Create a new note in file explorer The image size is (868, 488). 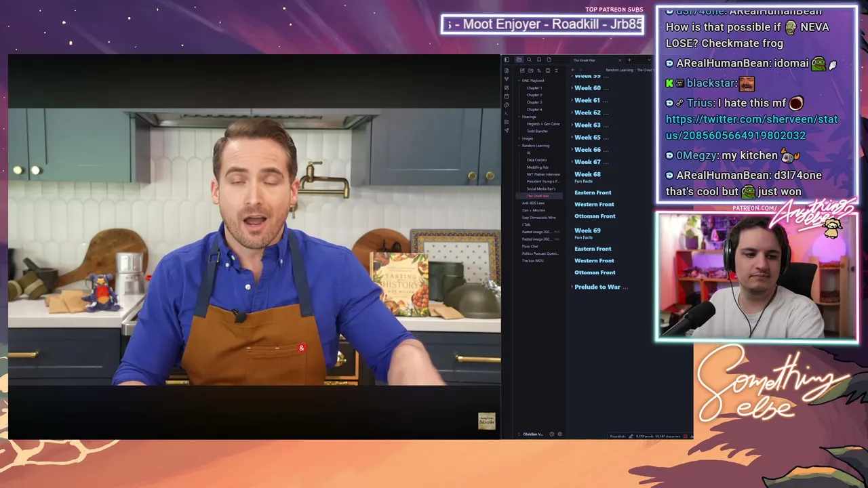[522, 70]
